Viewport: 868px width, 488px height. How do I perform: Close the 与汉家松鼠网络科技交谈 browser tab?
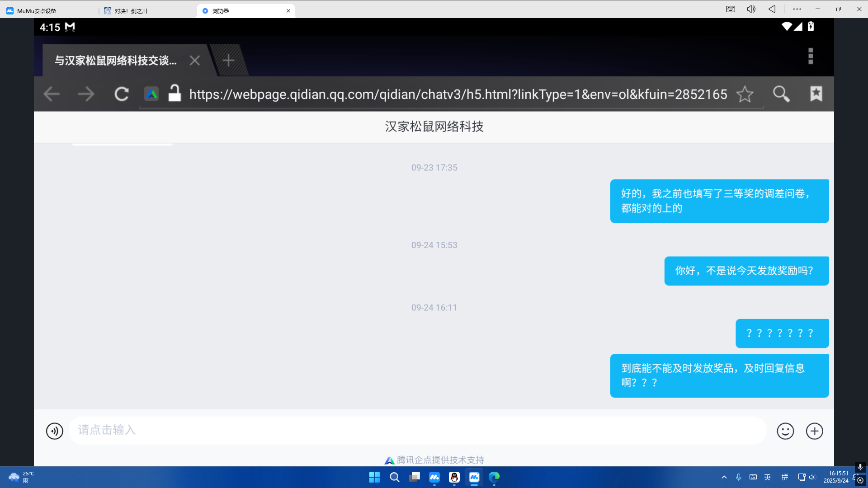pyautogui.click(x=195, y=61)
